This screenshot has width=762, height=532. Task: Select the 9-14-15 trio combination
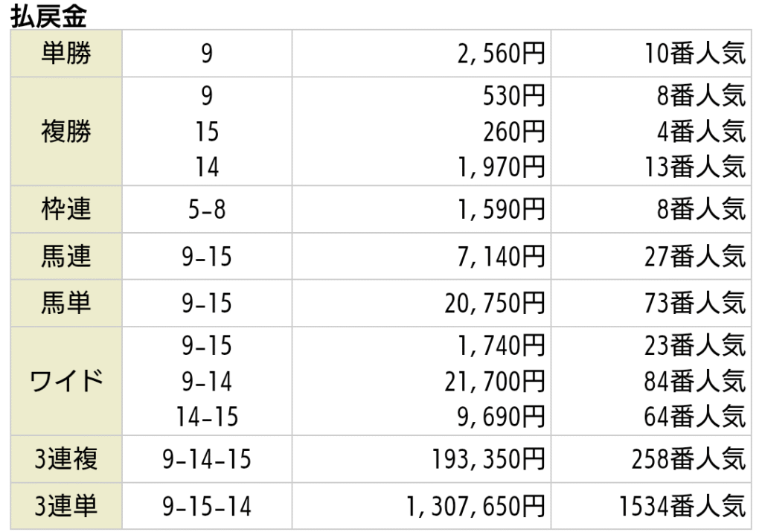click(207, 459)
